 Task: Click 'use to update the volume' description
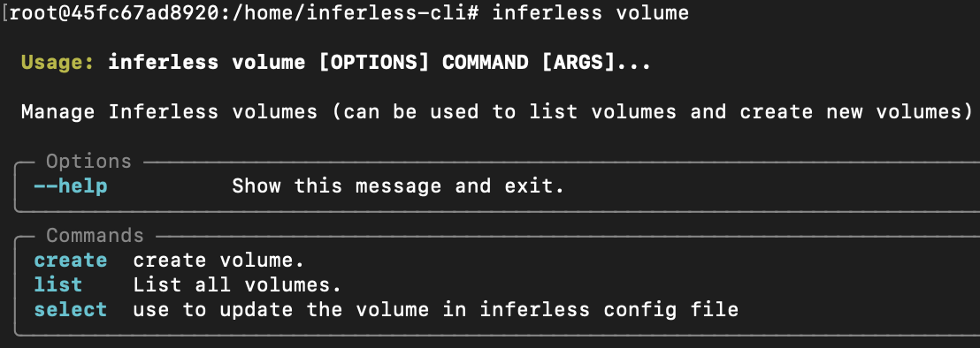coord(280,309)
